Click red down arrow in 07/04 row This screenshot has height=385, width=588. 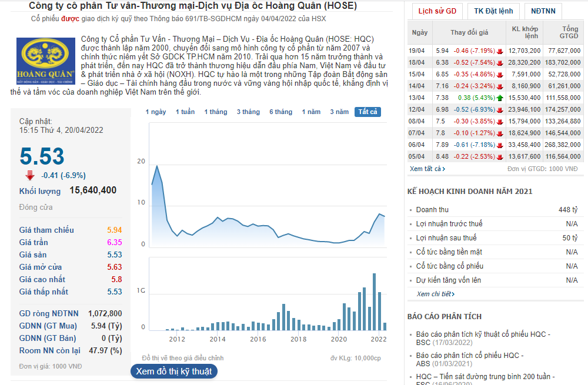click(499, 133)
